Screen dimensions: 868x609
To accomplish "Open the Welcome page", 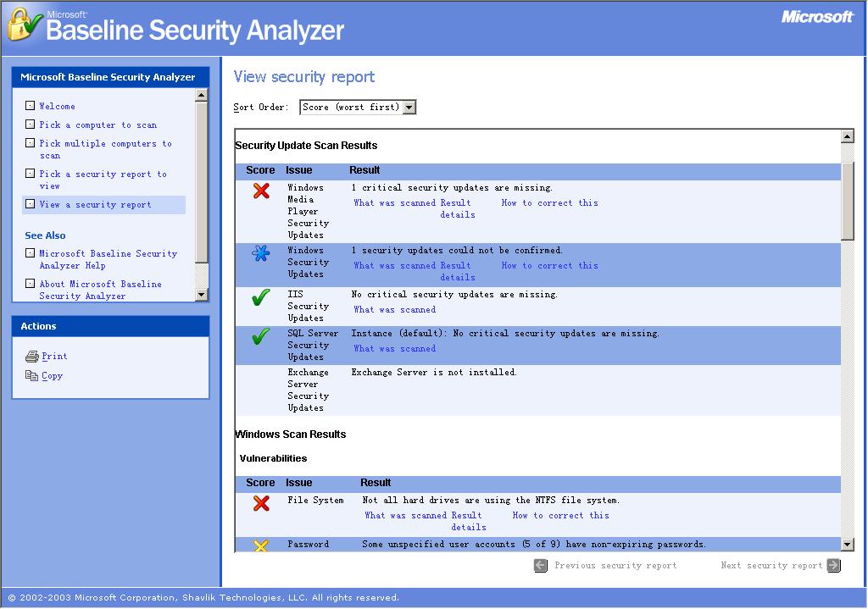I will [x=57, y=106].
